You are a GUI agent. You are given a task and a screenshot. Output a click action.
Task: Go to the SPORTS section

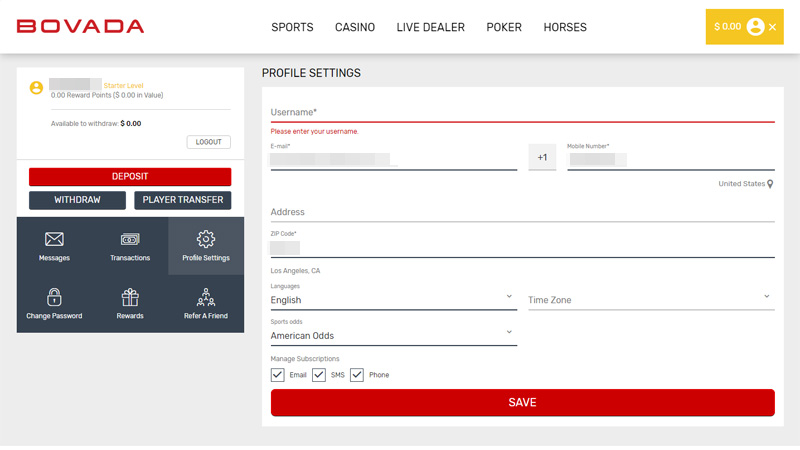(292, 27)
